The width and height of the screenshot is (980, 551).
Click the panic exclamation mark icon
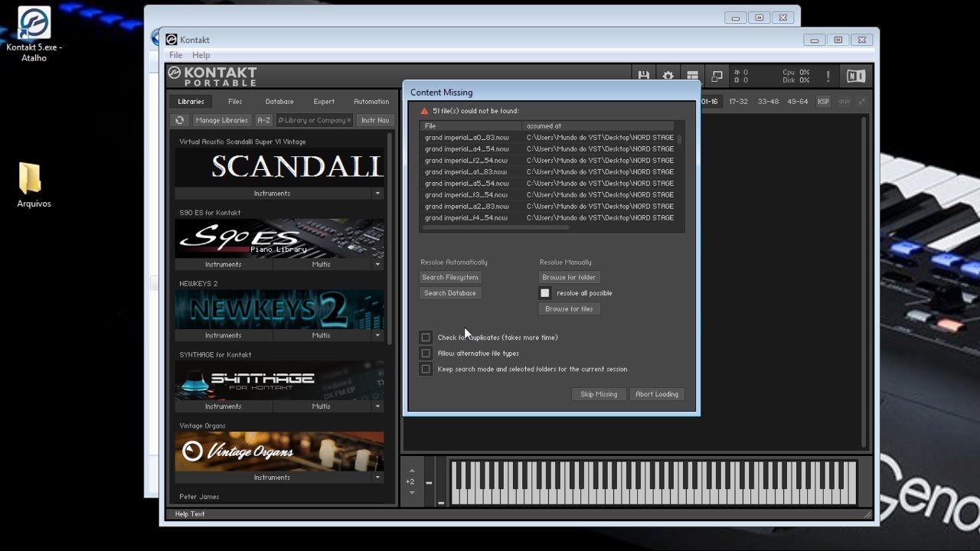pos(828,77)
